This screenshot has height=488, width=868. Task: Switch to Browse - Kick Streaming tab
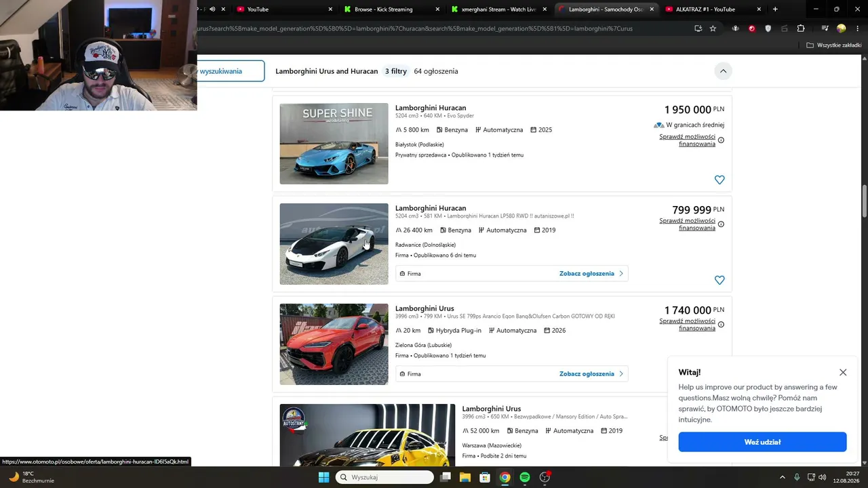[392, 9]
